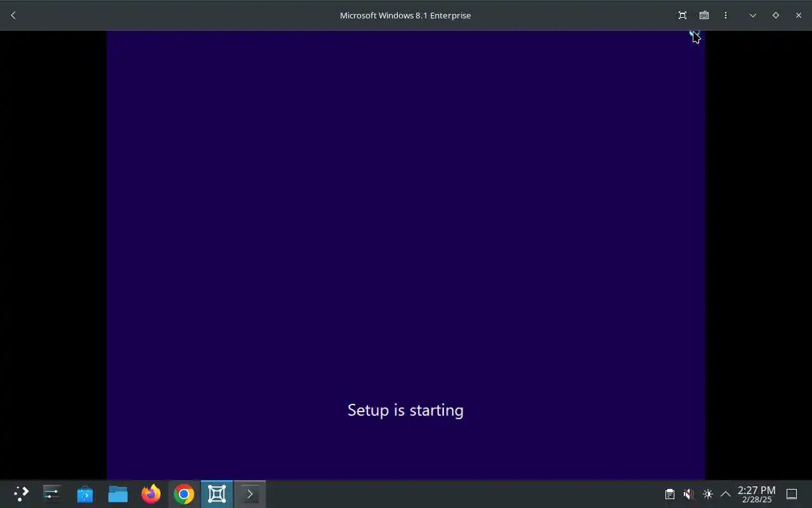Open clipboard tray icon
The width and height of the screenshot is (812, 508).
pos(670,494)
